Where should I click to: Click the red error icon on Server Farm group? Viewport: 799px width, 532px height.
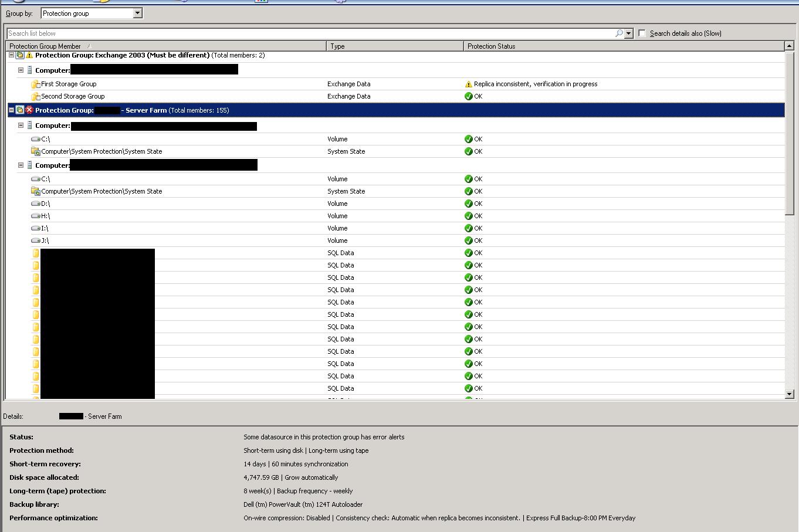click(x=29, y=110)
